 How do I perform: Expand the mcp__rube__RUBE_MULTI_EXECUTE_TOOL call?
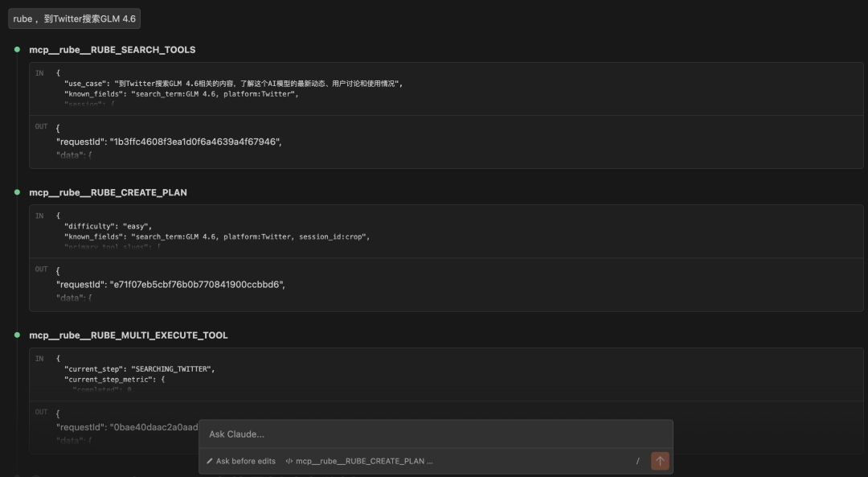[x=129, y=335]
